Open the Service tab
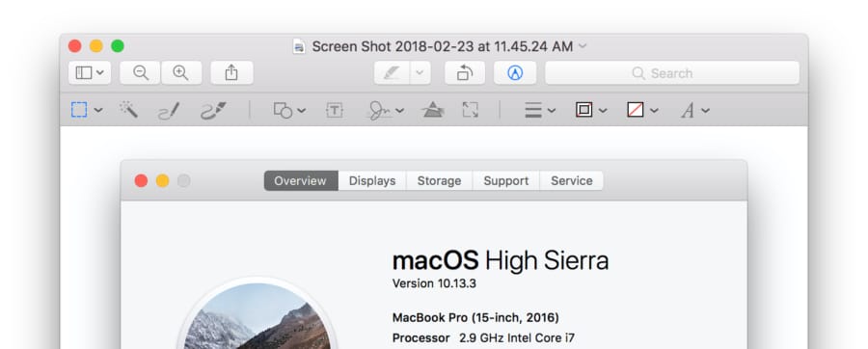The image size is (868, 349). coord(572,181)
